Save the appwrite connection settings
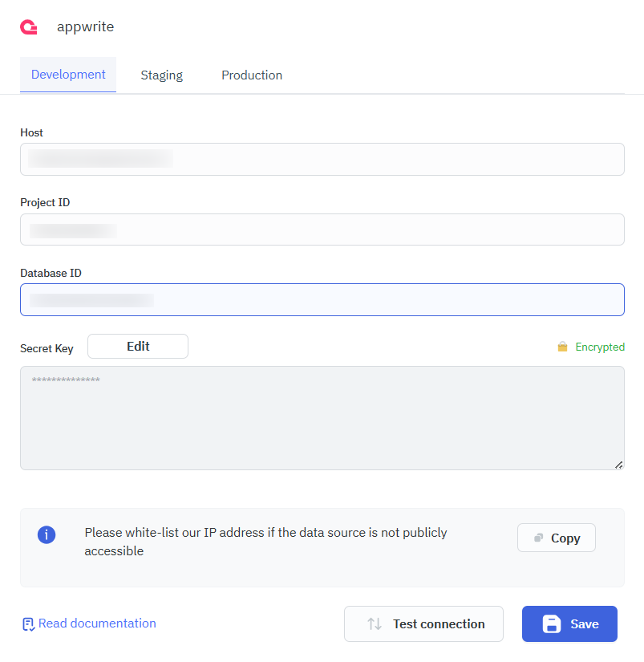The image size is (644, 662). coord(569,623)
